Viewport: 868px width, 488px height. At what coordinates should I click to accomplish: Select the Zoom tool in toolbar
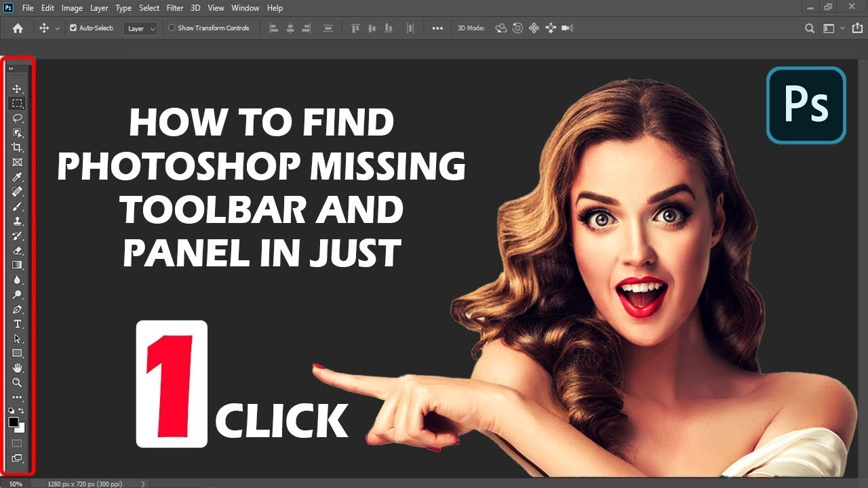point(17,382)
